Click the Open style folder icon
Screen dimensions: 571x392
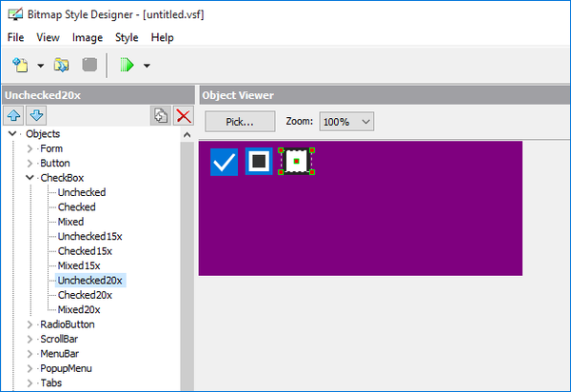pos(61,65)
